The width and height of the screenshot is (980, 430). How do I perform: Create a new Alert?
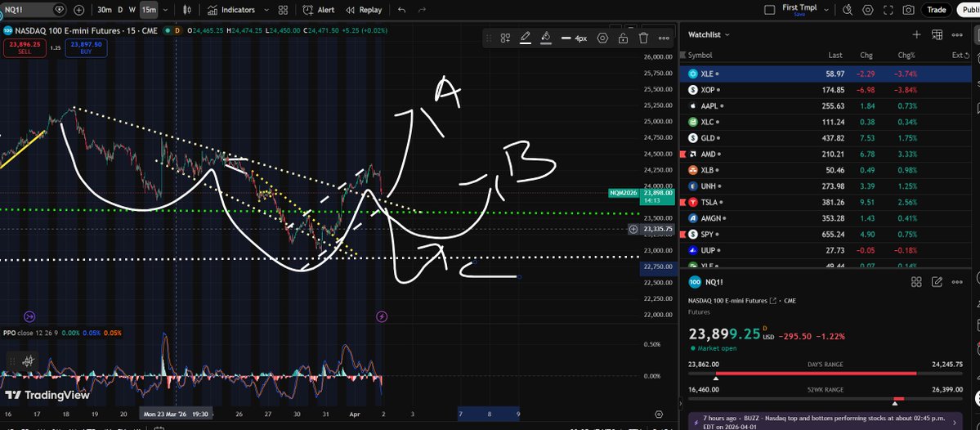(x=319, y=10)
